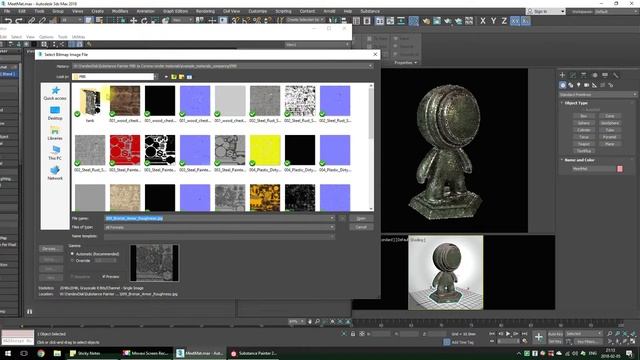The image size is (640, 360).
Task: Select the red 003_Steel_Painted thumbnail
Action: [125, 150]
